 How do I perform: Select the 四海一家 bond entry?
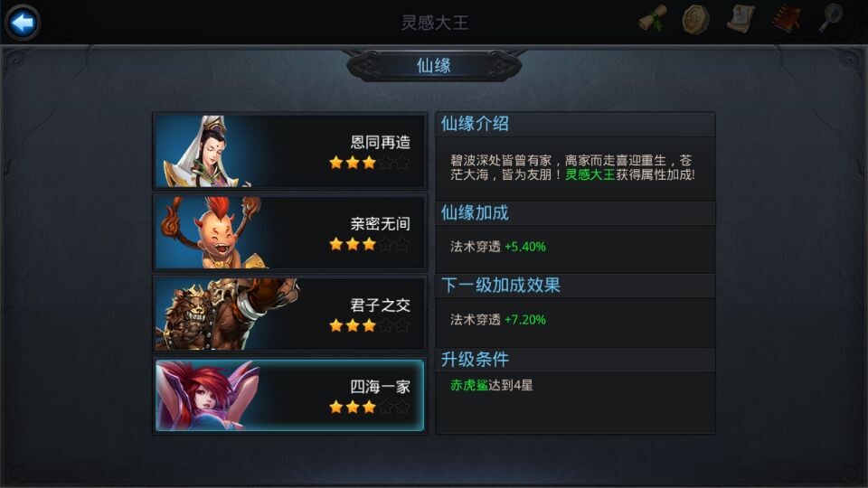289,395
